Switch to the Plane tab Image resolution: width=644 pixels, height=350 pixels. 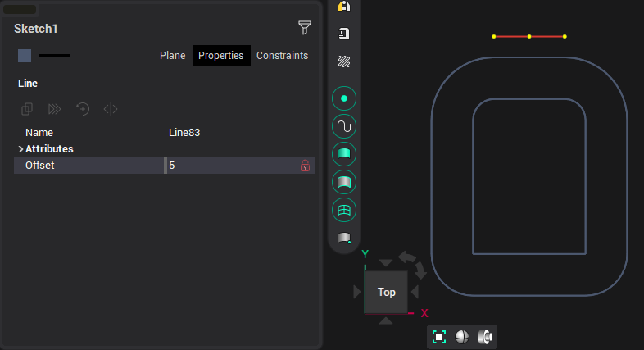tap(172, 56)
